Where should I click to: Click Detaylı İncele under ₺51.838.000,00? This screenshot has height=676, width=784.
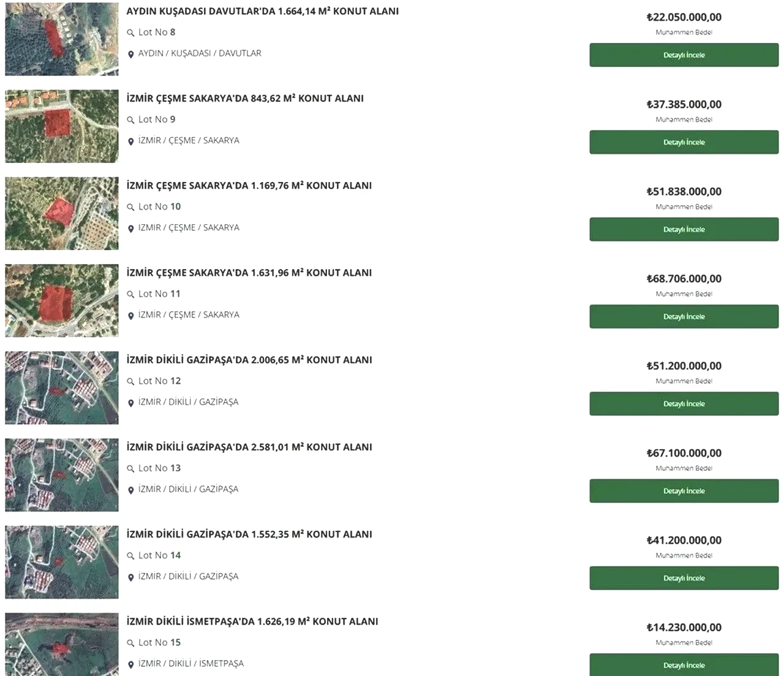684,229
